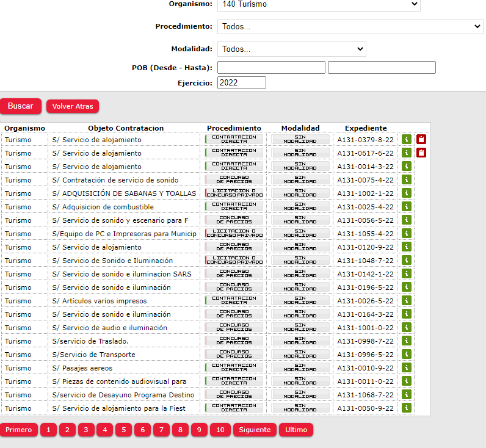Viewport: 486px width, 448px height.
Task: Select row 'S/ ADQUISICIÓN DE SABANAS Y TOALLAS'
Action: 208,193
